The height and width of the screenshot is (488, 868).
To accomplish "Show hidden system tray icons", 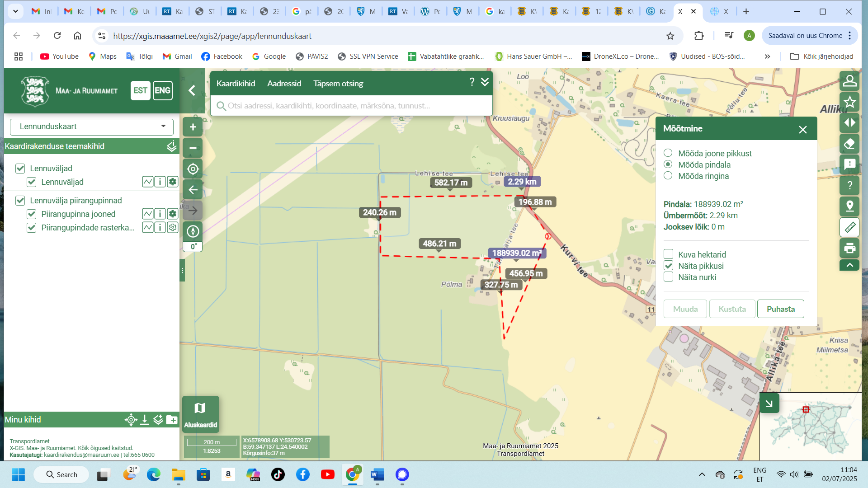I will click(702, 474).
